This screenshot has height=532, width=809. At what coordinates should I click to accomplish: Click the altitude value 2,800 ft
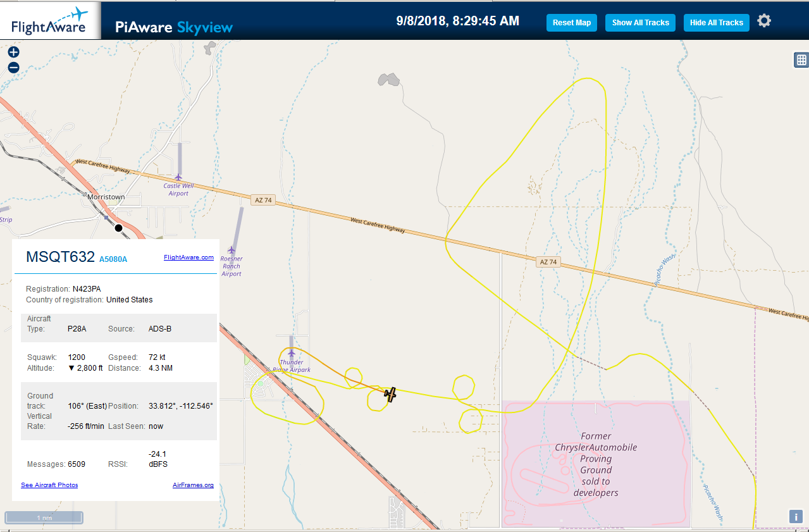point(85,368)
